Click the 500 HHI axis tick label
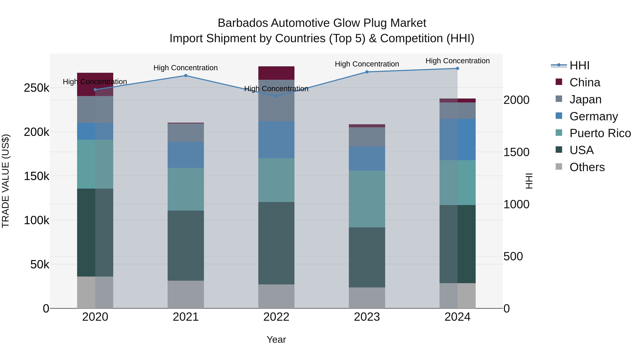 [513, 257]
